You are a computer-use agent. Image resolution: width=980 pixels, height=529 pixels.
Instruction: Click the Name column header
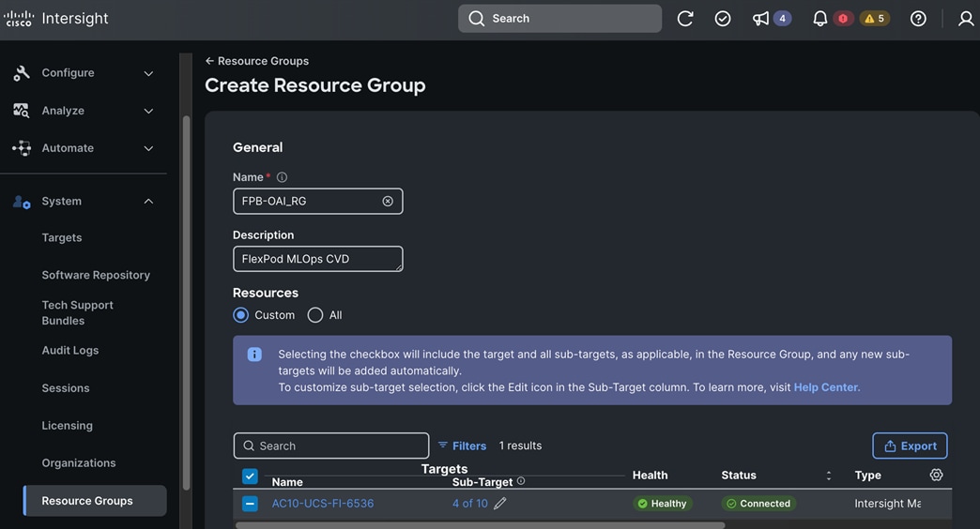tap(287, 482)
